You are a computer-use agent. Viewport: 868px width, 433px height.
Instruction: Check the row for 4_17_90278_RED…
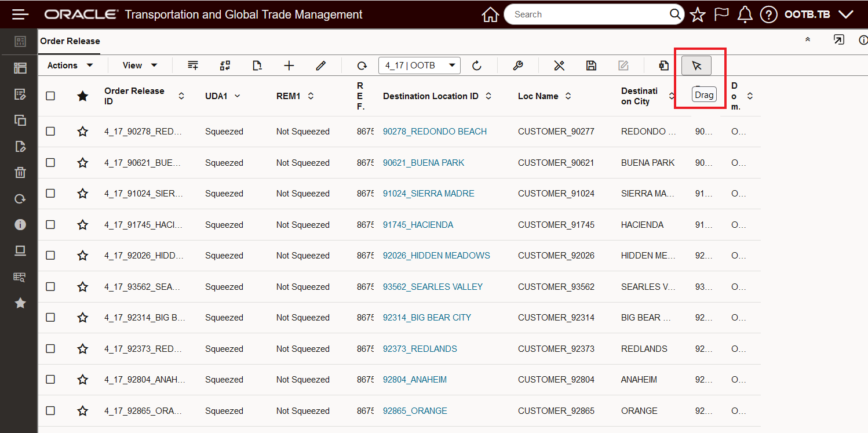[50, 132]
